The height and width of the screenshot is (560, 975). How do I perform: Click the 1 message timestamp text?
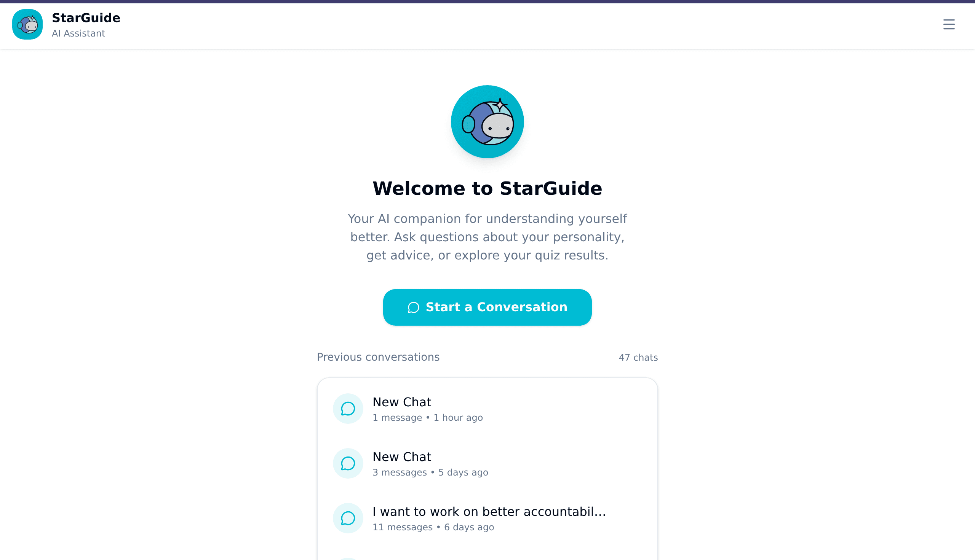click(x=427, y=417)
